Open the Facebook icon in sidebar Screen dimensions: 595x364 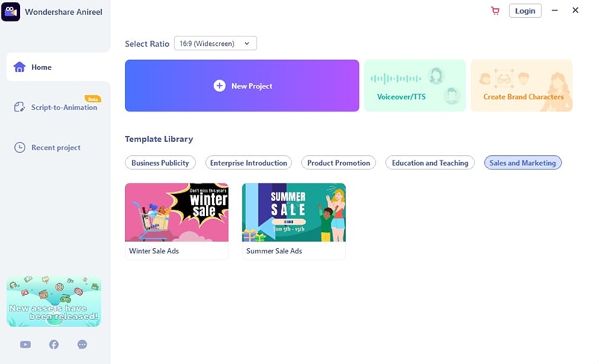54,344
